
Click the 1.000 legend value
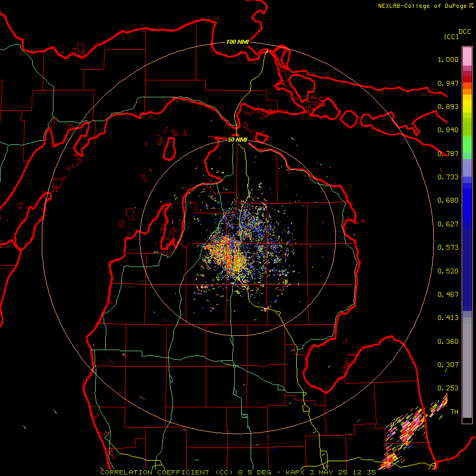click(x=448, y=59)
